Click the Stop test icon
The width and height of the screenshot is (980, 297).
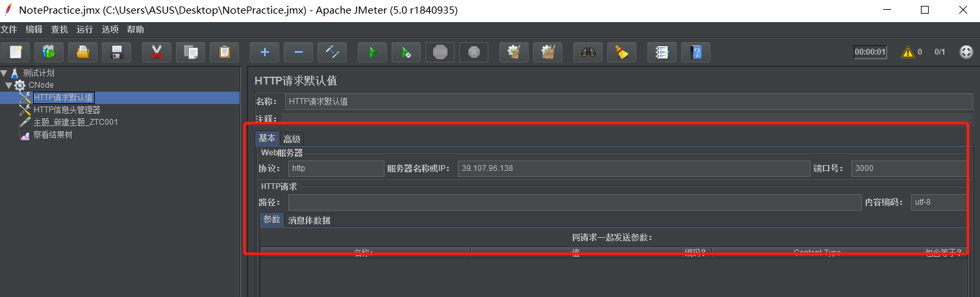point(440,52)
